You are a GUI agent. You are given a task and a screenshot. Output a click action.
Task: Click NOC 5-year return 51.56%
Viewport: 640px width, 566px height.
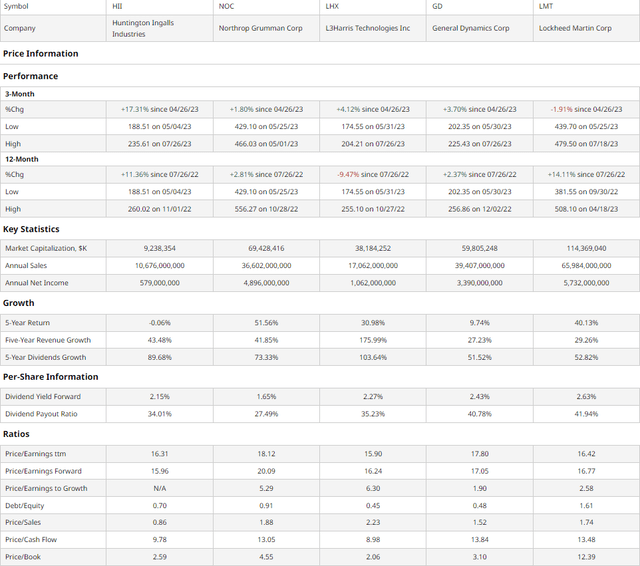tap(266, 323)
